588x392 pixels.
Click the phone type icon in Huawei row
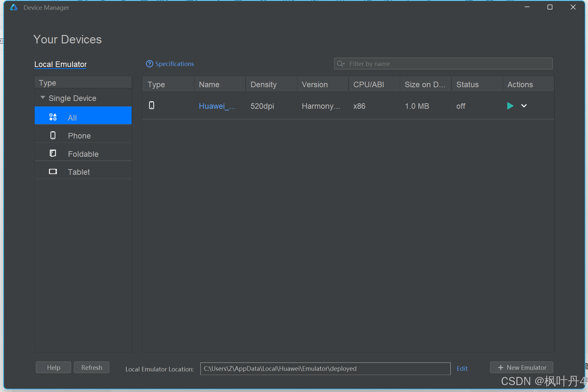pyautogui.click(x=152, y=105)
